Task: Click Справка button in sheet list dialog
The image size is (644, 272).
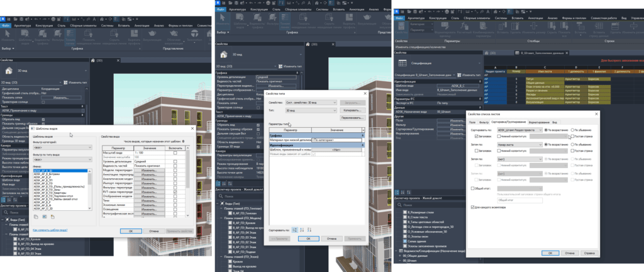Action: (x=589, y=253)
